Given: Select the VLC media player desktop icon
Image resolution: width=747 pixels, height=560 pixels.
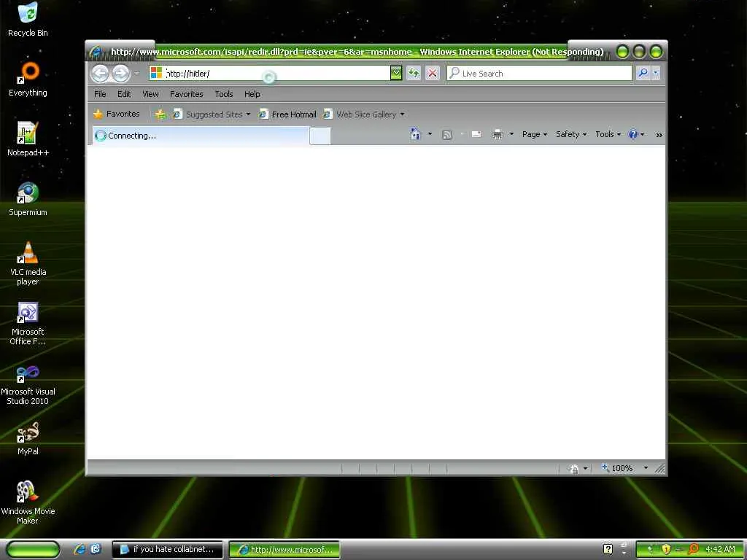Looking at the screenshot, I should click(28, 263).
